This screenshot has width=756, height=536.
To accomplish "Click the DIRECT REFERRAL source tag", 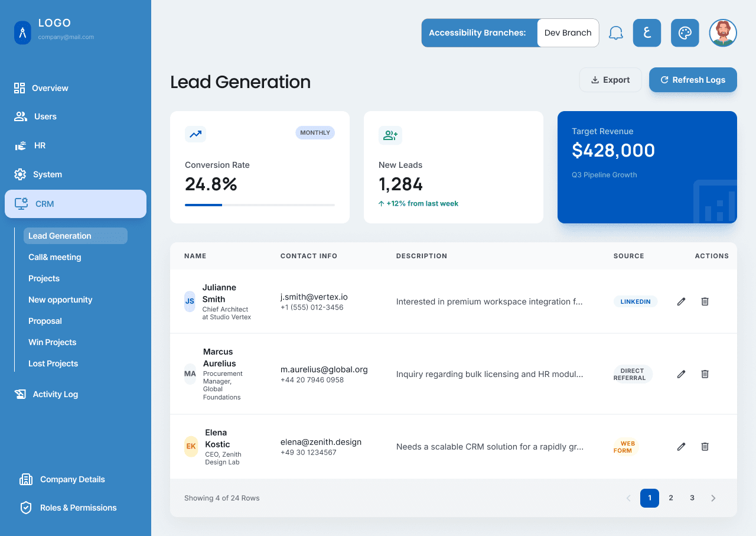I will coord(633,374).
